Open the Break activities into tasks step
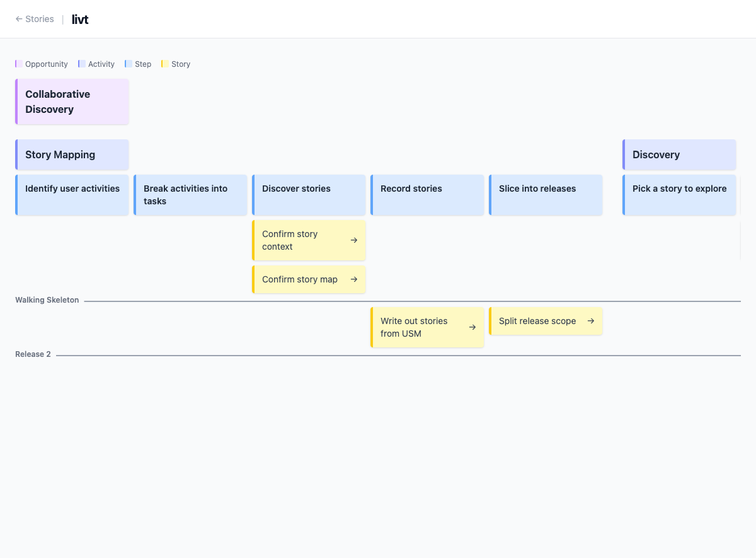756x558 pixels. point(190,195)
